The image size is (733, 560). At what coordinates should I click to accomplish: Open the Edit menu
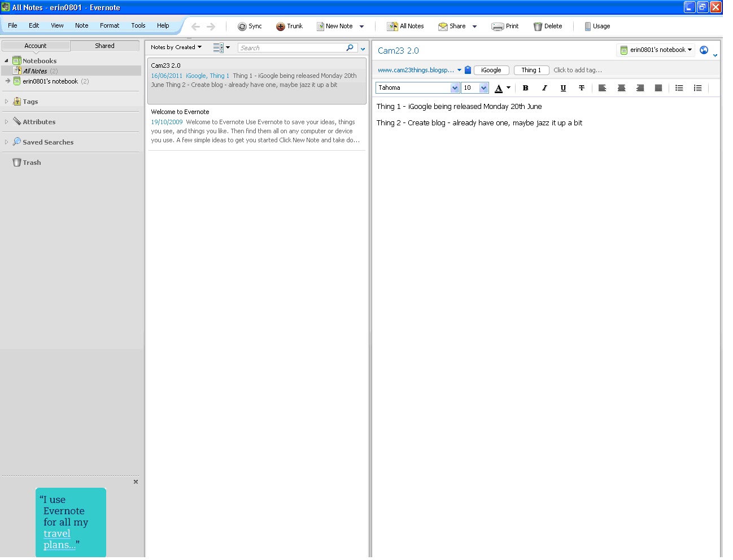point(34,25)
